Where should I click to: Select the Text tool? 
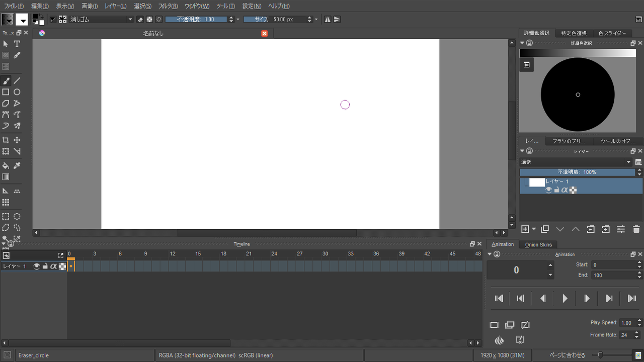point(17,44)
